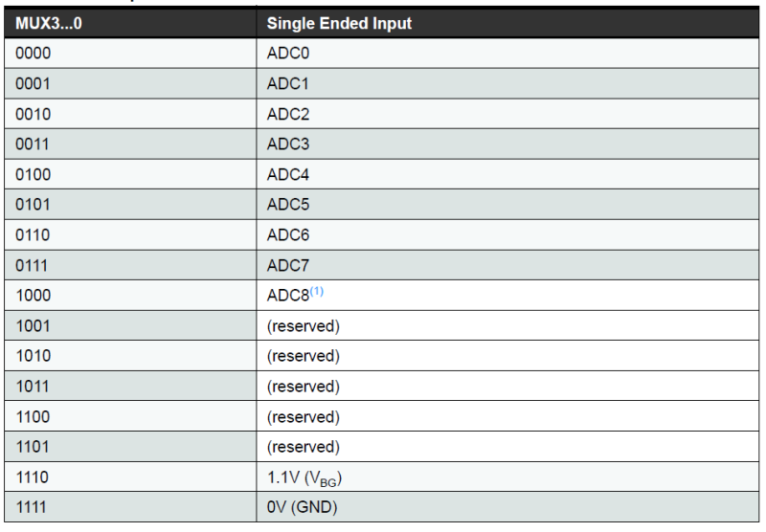
Task: Click the 1111 MUX value cell
Action: coord(34,508)
